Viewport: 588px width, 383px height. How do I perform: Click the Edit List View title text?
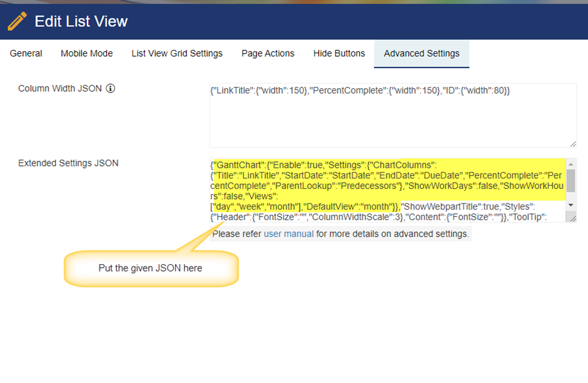[x=81, y=22]
